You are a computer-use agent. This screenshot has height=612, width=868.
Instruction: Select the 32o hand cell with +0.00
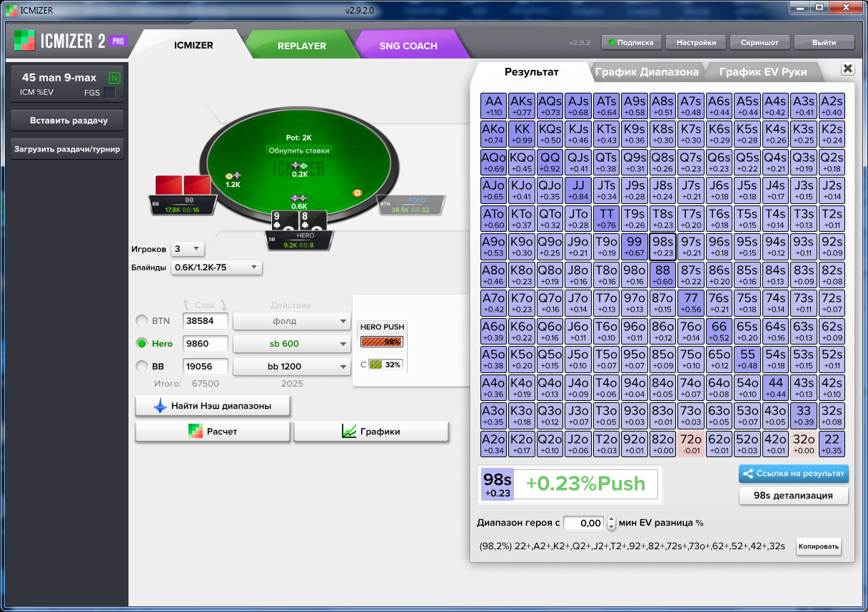[804, 444]
